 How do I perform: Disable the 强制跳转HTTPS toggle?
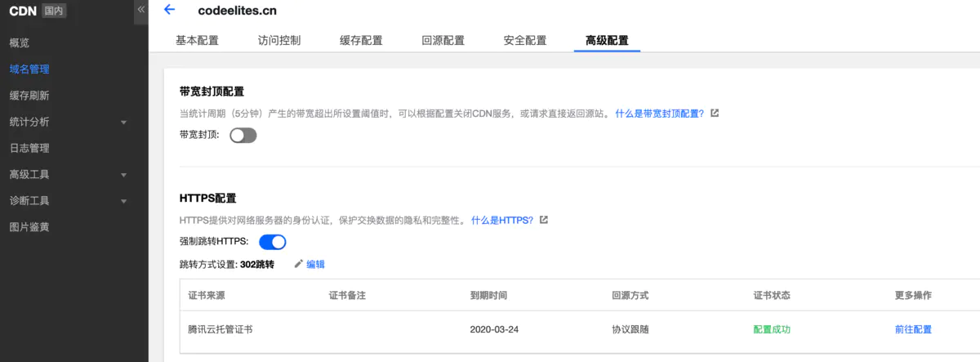click(x=273, y=242)
